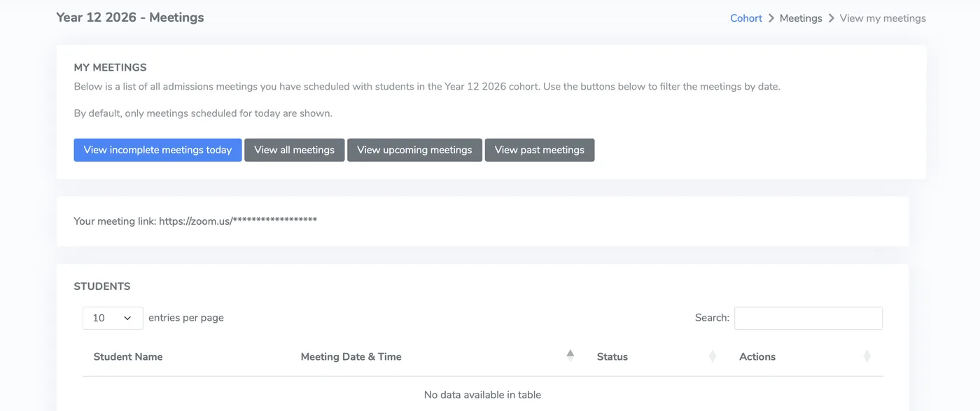Sort by Student Name column header
980x411 pixels.
[x=128, y=356]
